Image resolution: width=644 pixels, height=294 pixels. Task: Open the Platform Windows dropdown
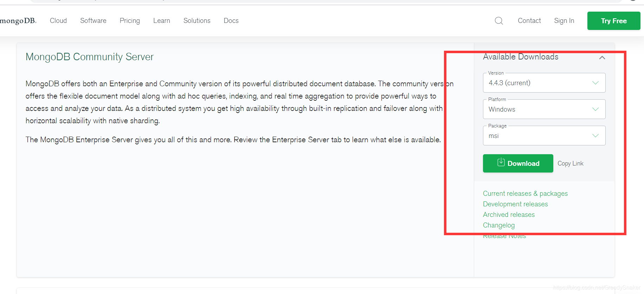click(x=544, y=109)
